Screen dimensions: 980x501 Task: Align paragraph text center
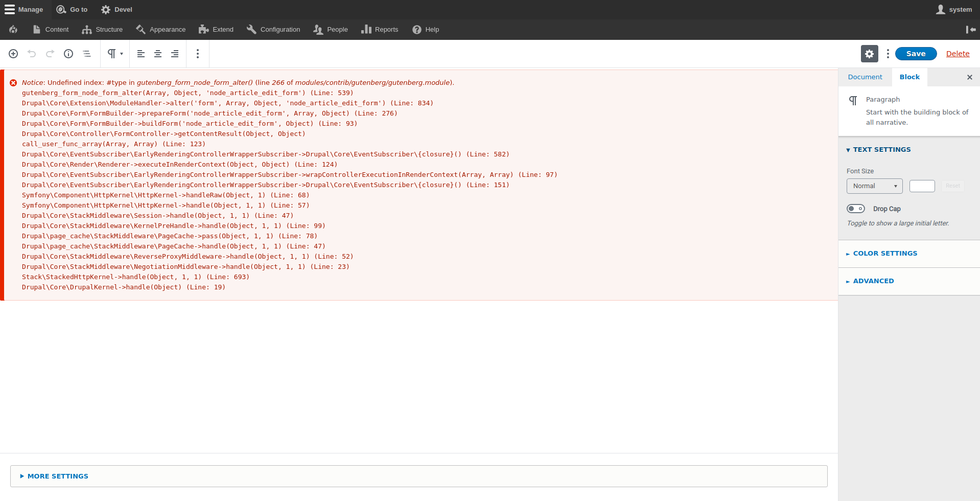click(158, 54)
